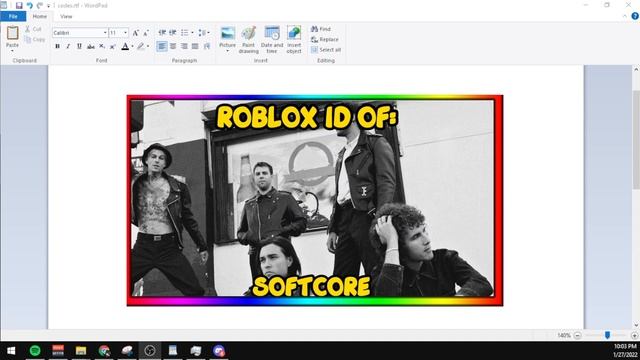This screenshot has height=360, width=640.
Task: Click the Decrease indent icon
Action: point(162,33)
